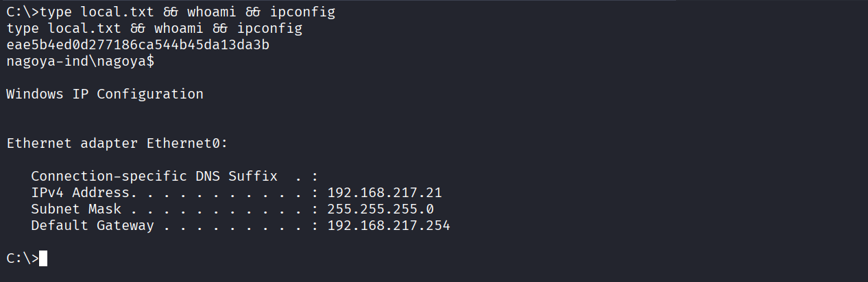This screenshot has width=868, height=282.
Task: Click the bottom C:\> prompt text
Action: pyautogui.click(x=23, y=259)
